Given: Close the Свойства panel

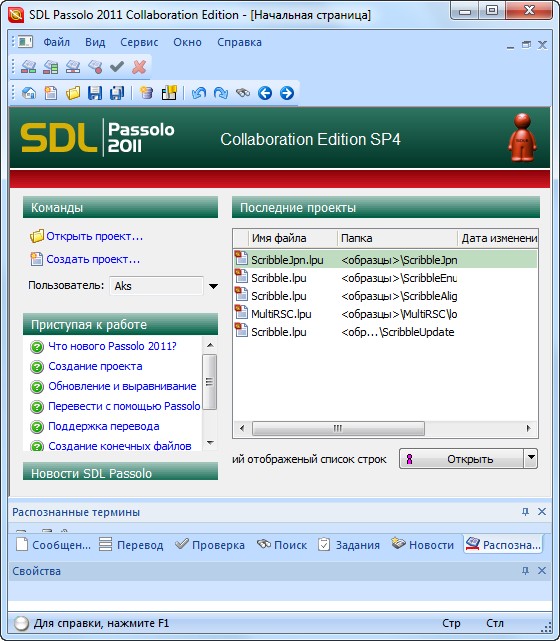Looking at the screenshot, I should coord(542,571).
